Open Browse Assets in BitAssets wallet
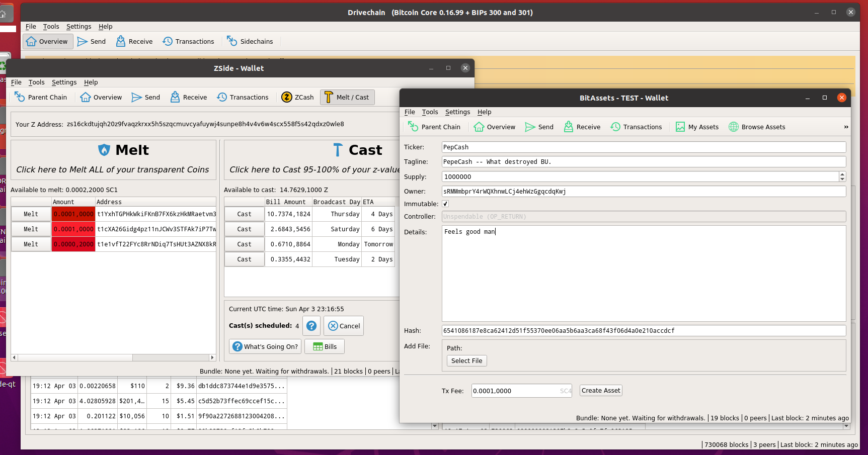Image resolution: width=868 pixels, height=455 pixels. (x=757, y=127)
